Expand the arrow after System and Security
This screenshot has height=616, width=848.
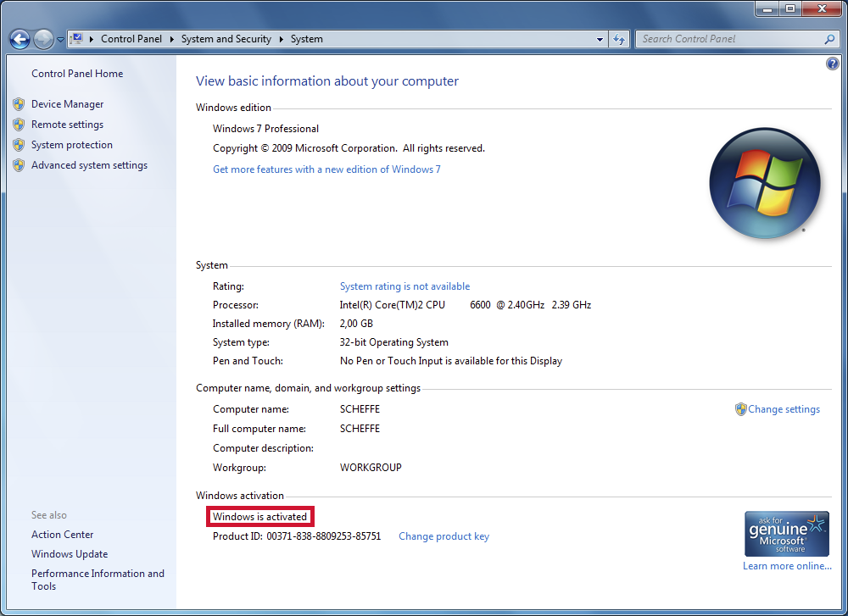click(x=282, y=39)
